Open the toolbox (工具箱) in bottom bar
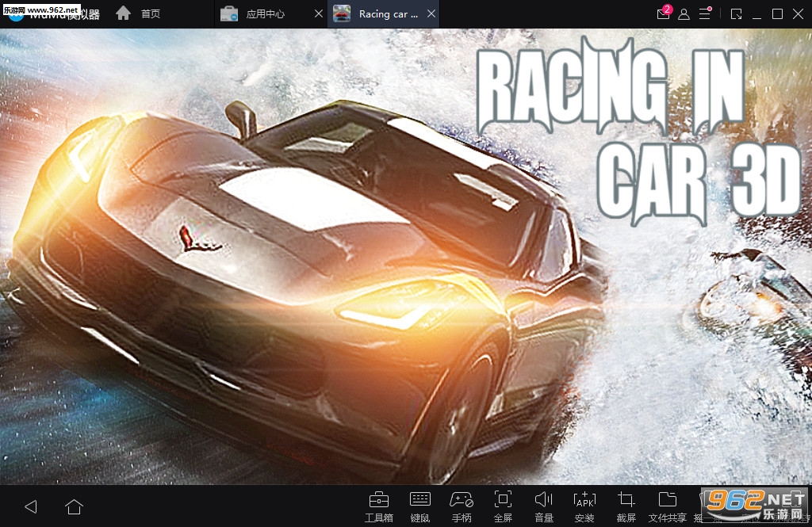The height and width of the screenshot is (527, 812). coord(378,505)
